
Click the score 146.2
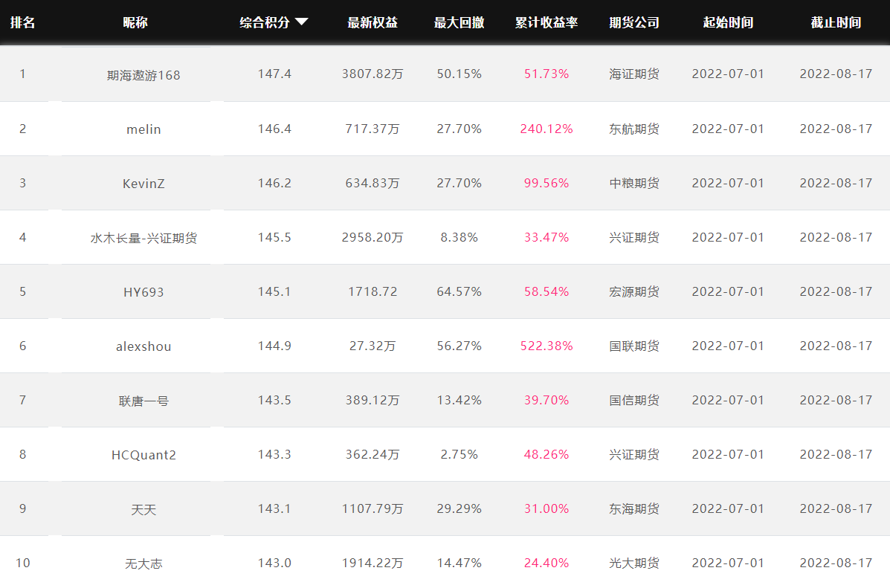coord(274,183)
